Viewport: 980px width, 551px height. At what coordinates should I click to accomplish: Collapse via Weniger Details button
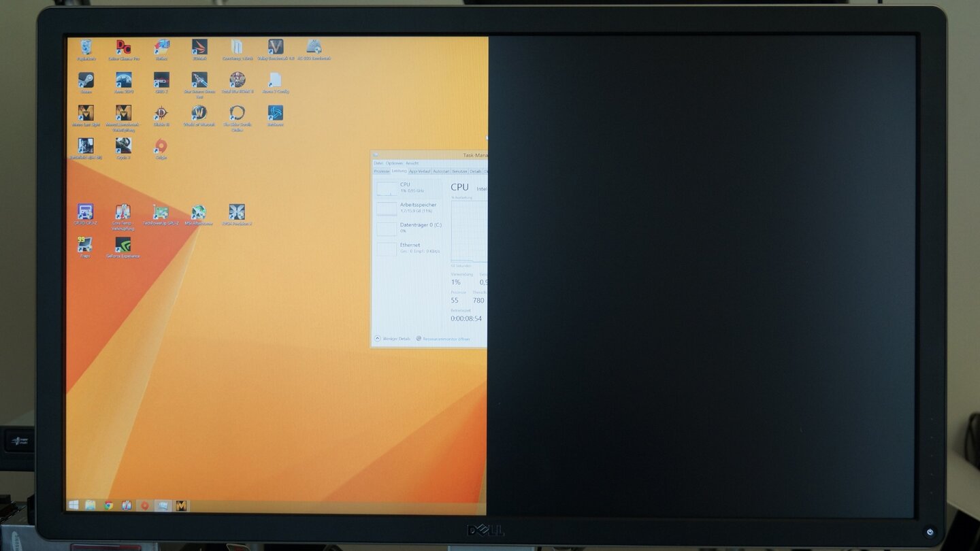tap(393, 338)
